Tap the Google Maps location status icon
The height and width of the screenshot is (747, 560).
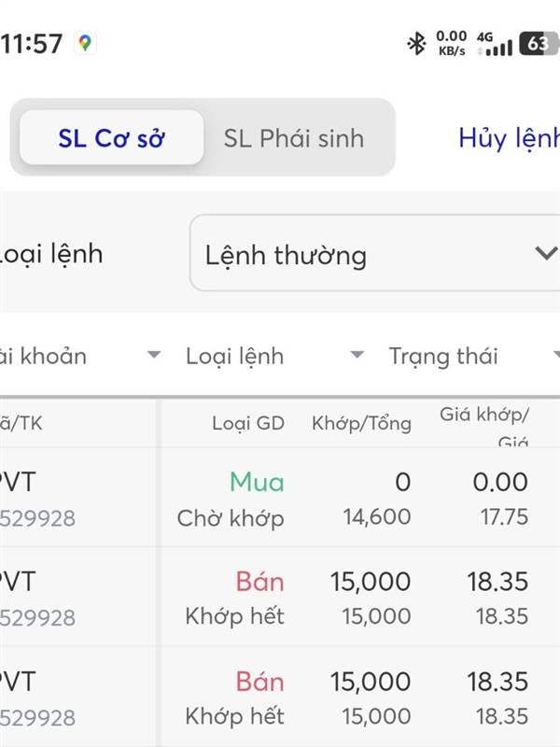[85, 43]
